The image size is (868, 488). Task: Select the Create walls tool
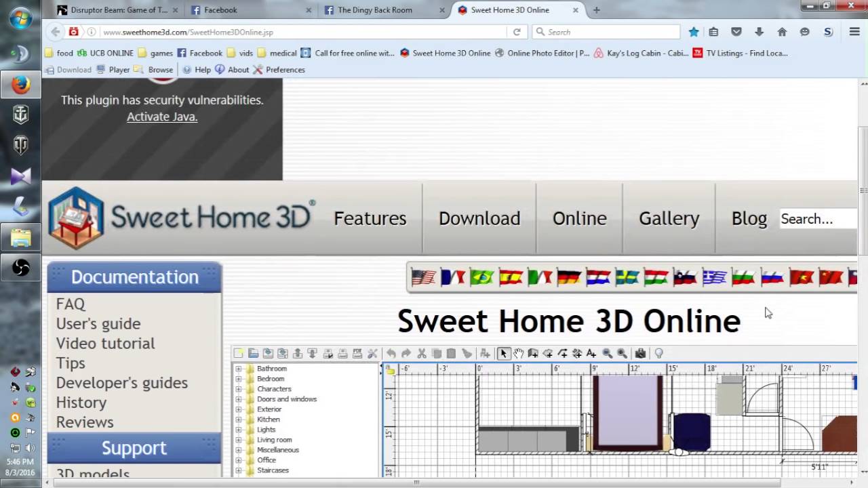[x=533, y=353]
